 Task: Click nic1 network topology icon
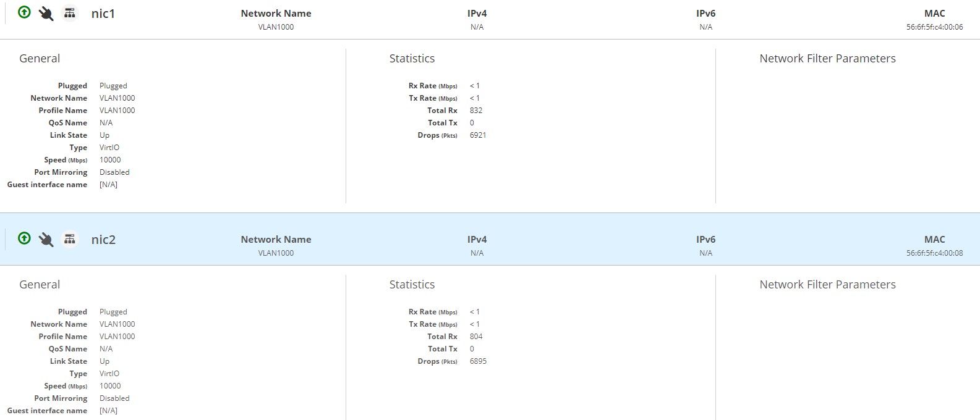click(x=70, y=14)
